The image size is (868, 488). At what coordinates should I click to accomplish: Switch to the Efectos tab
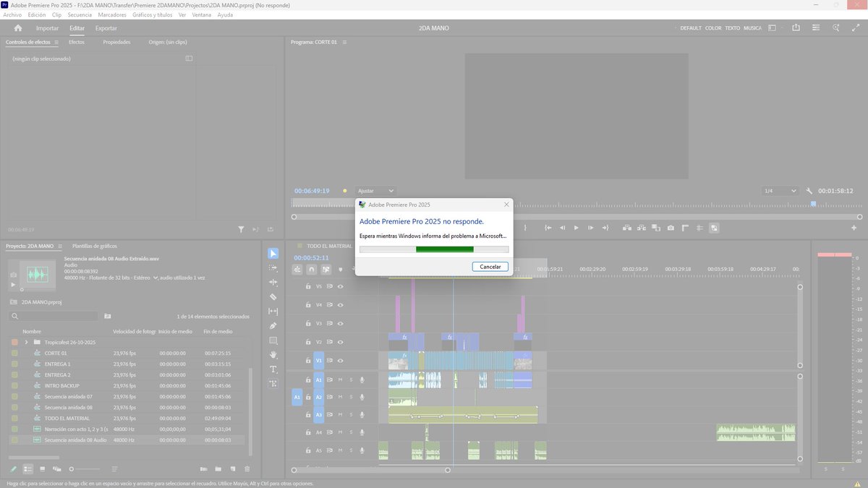tap(77, 42)
